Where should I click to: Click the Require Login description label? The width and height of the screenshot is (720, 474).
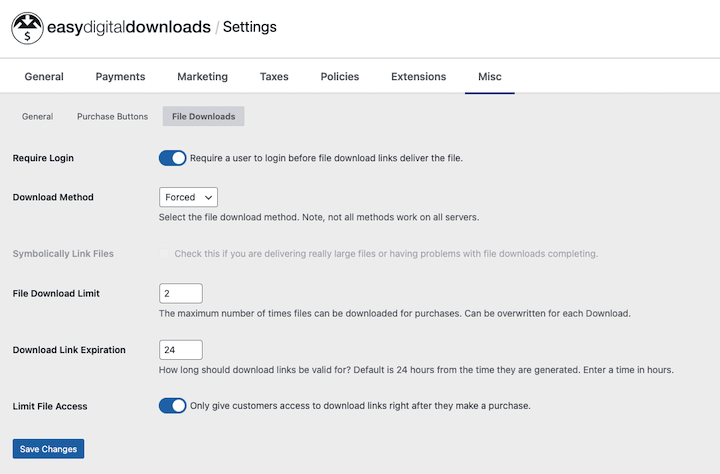(x=326, y=158)
